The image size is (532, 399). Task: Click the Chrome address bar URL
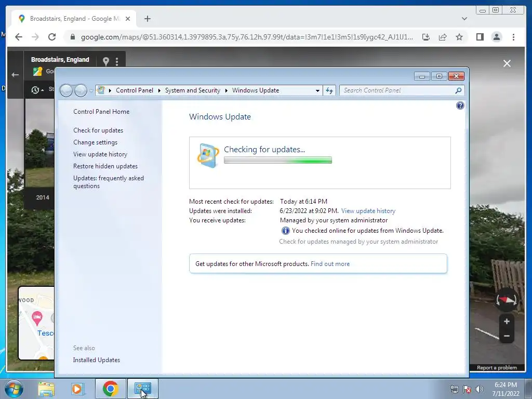point(247,37)
